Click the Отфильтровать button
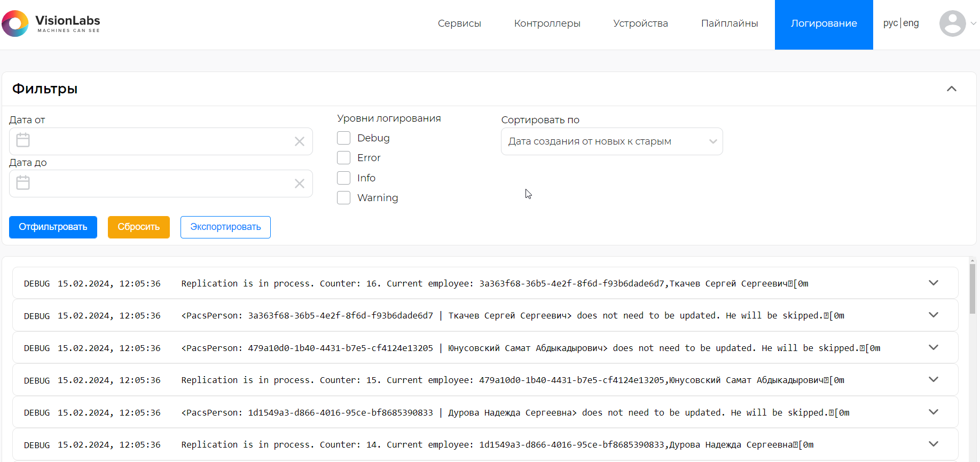Viewport: 980px width, 462px height. coord(53,227)
